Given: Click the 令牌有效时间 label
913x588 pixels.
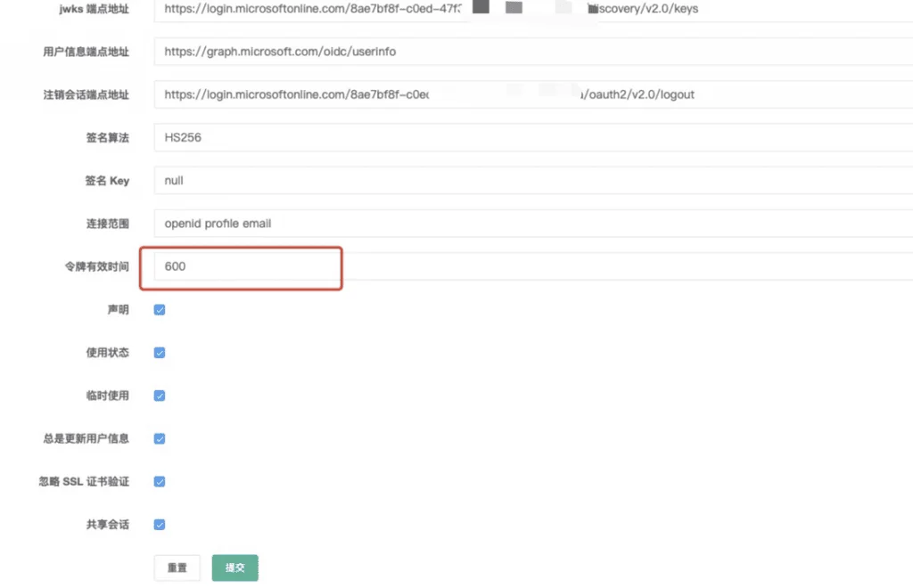Looking at the screenshot, I should pos(96,266).
